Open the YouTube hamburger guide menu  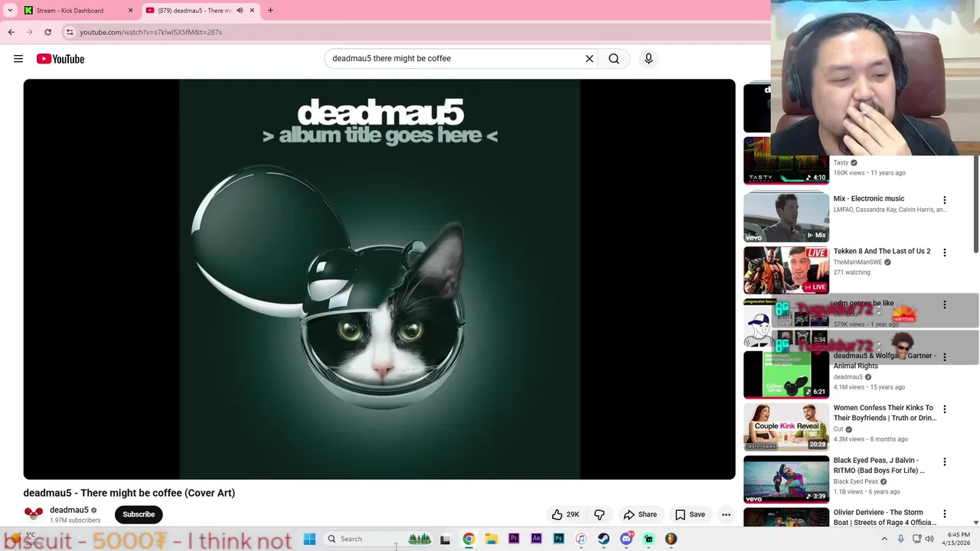click(x=18, y=59)
